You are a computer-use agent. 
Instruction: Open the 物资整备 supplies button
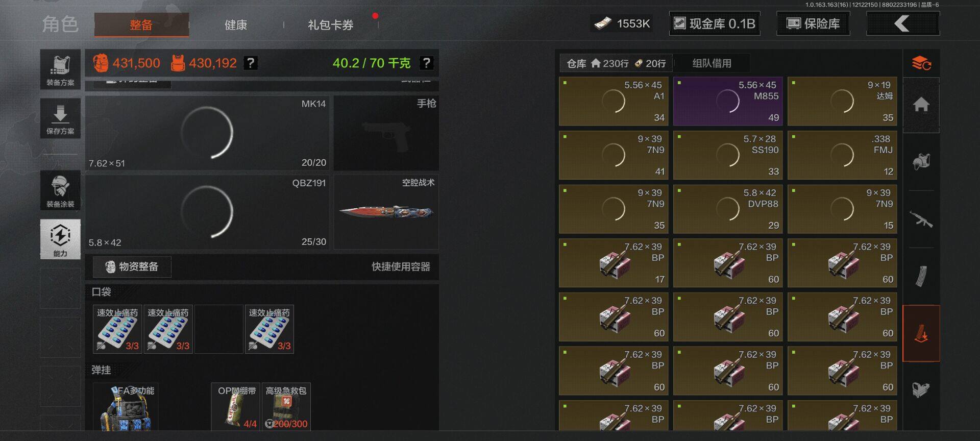(132, 266)
